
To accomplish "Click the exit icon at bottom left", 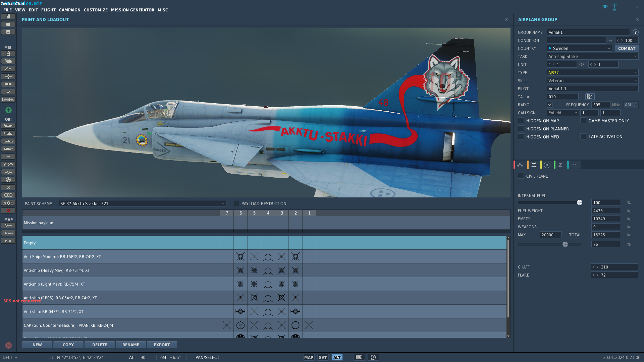I will point(8,345).
